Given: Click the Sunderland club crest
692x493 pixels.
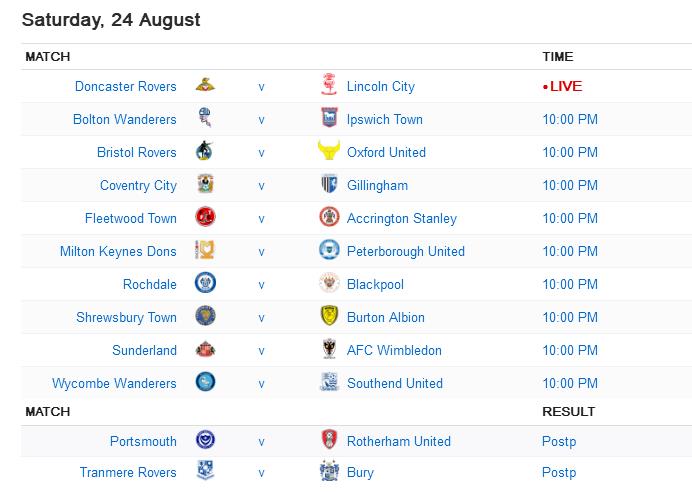Looking at the screenshot, I should [x=205, y=350].
